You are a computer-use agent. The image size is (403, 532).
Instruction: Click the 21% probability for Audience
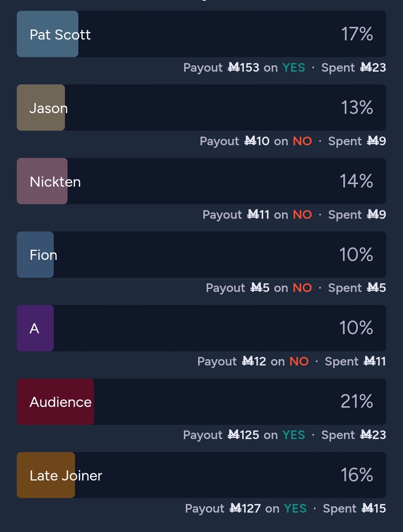coord(357,401)
